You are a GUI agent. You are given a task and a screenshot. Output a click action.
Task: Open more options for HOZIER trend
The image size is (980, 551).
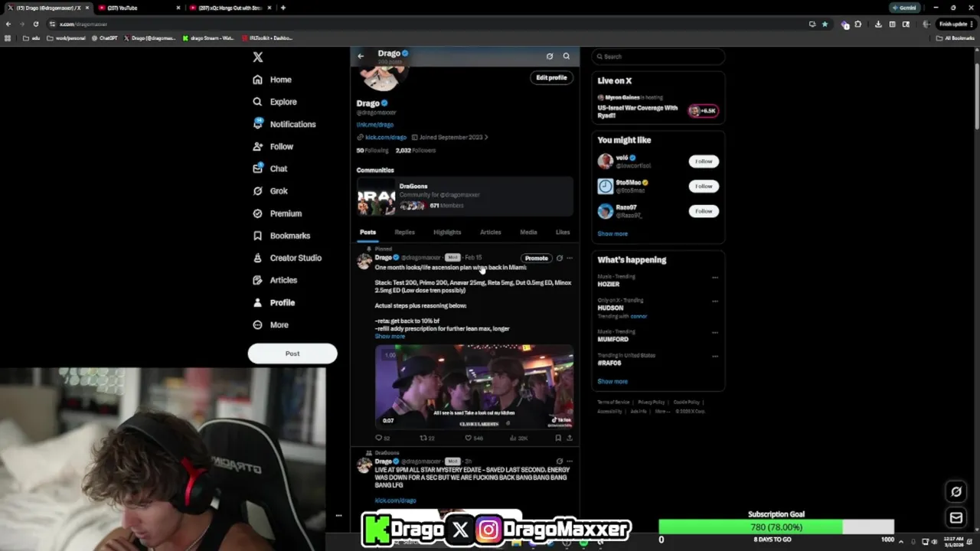(714, 278)
